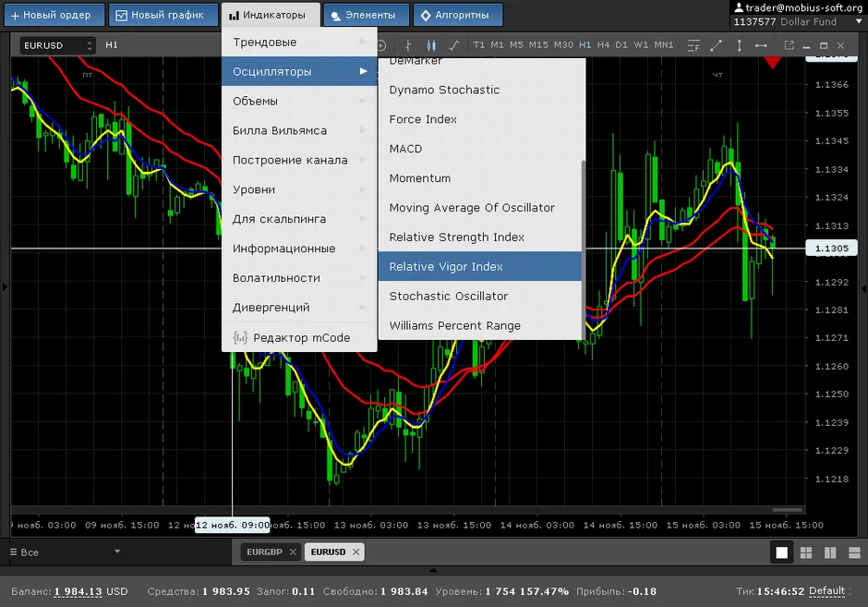Add Williams Percent Range indicator

pyautogui.click(x=480, y=325)
